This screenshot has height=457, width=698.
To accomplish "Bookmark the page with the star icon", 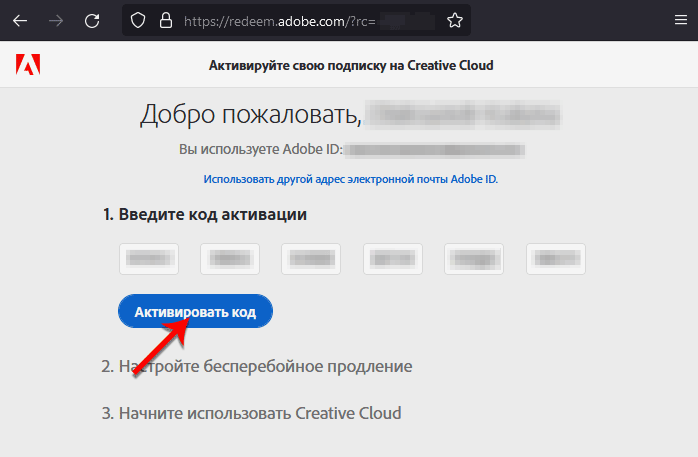I will 455,20.
